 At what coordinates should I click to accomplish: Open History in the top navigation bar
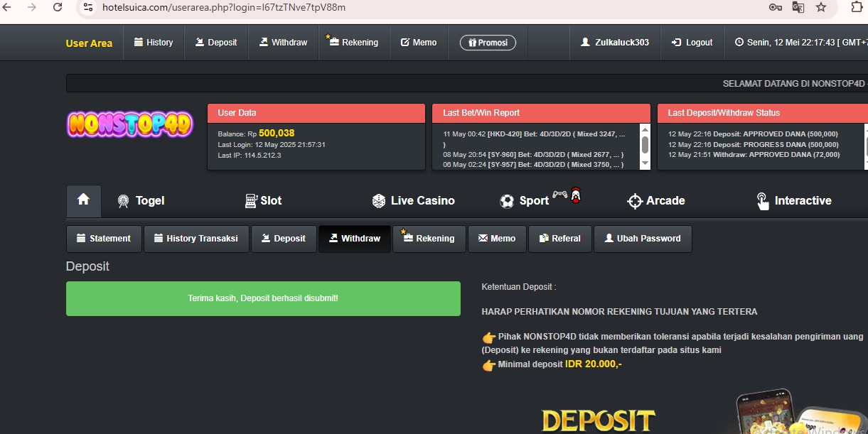(154, 43)
